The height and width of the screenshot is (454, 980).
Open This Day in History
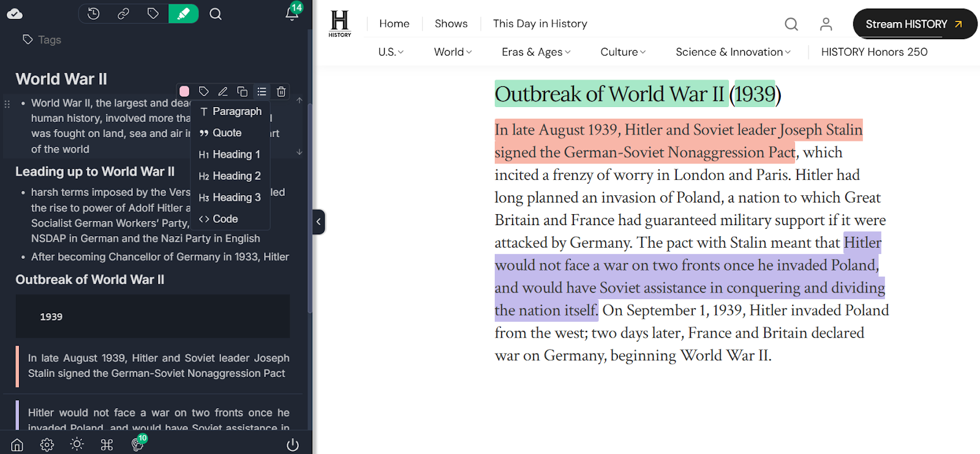tap(540, 24)
